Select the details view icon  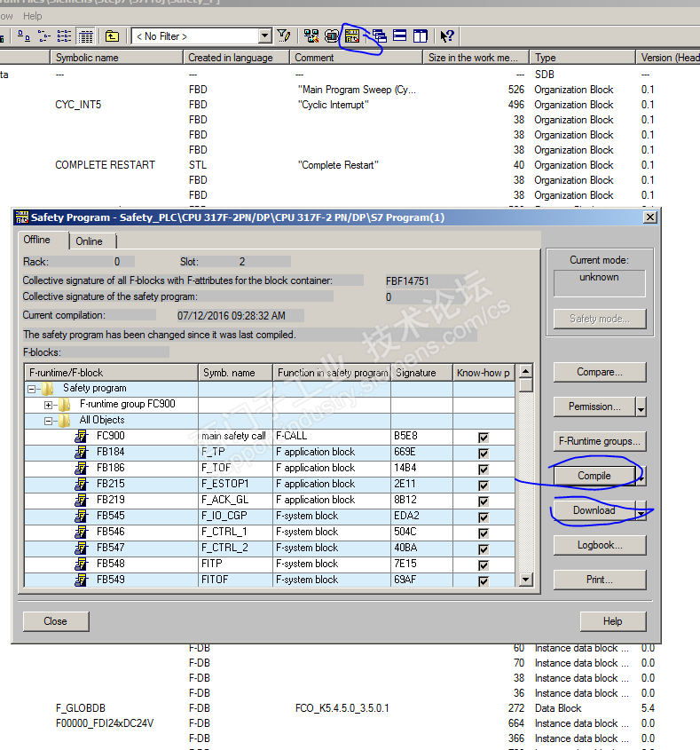85,36
